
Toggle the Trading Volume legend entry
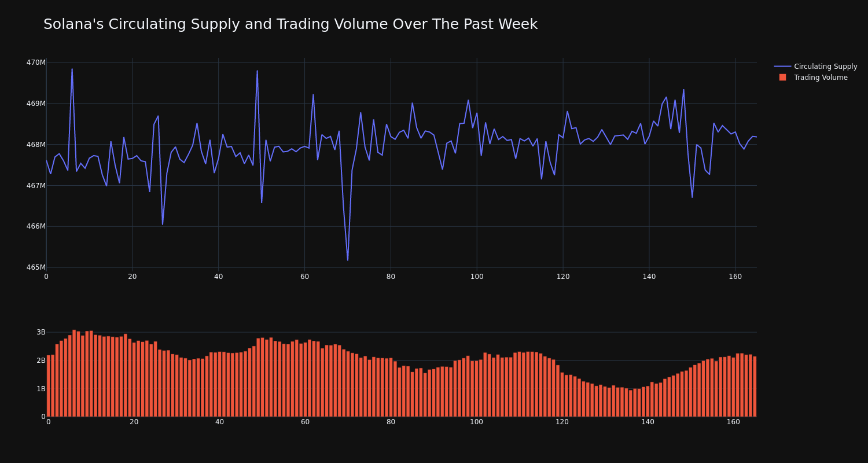tap(815, 78)
